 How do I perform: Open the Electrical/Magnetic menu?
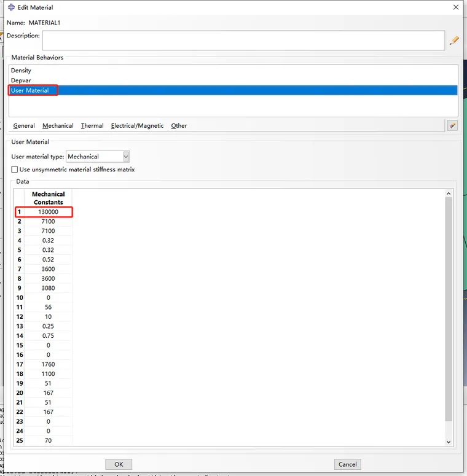pyautogui.click(x=137, y=126)
